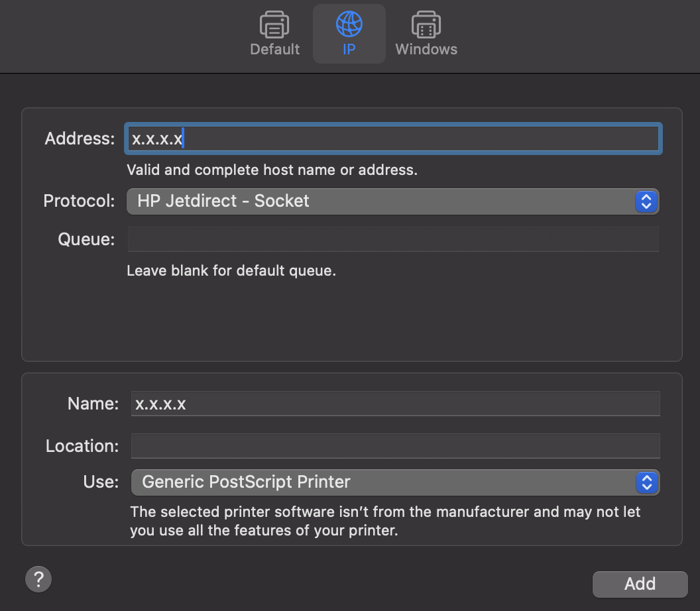Click the Use dropdown's blue arrow control

point(646,482)
